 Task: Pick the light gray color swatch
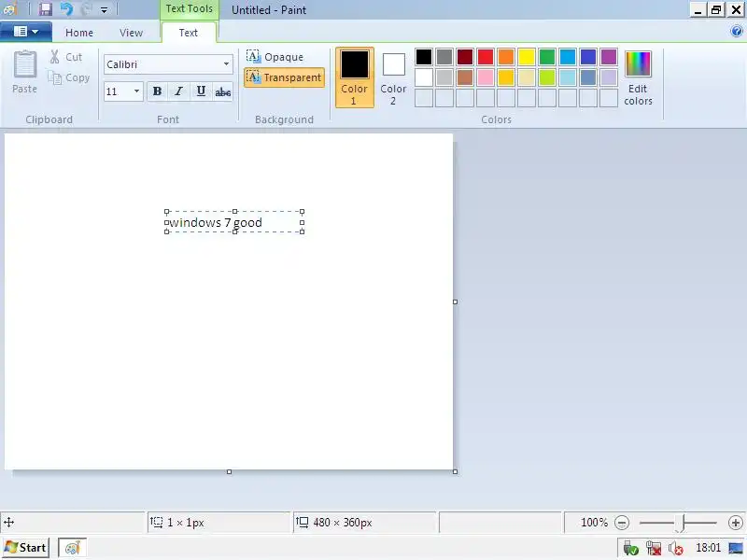pyautogui.click(x=444, y=77)
